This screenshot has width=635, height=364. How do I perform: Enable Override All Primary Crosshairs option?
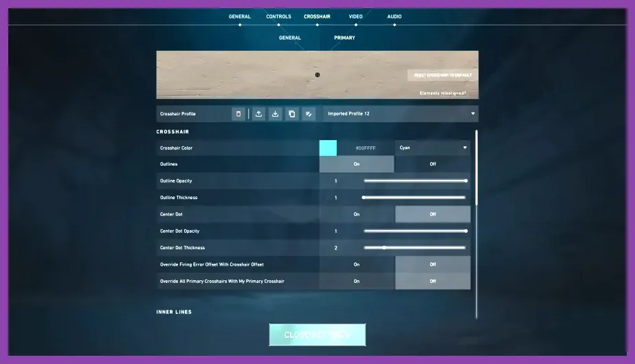tap(357, 281)
